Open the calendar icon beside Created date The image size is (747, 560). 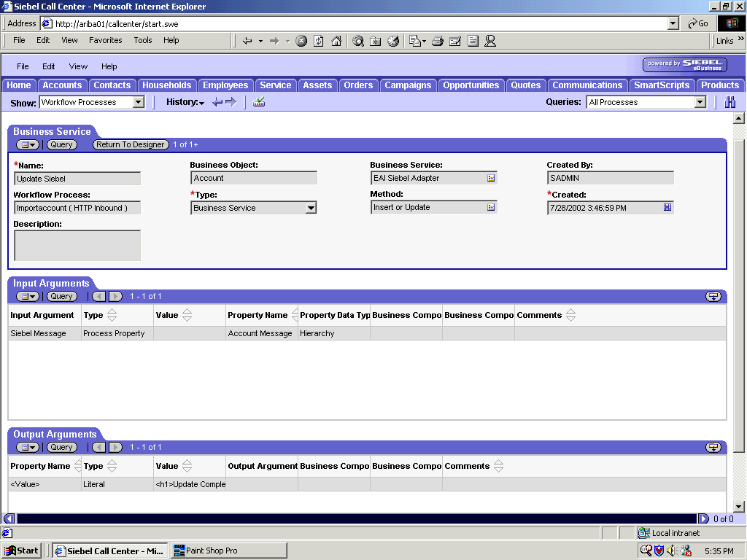665,207
